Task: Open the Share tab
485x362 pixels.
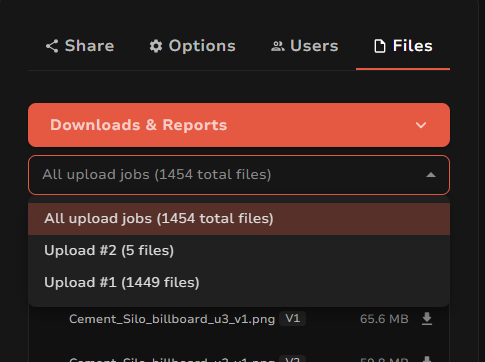Action: [x=80, y=46]
